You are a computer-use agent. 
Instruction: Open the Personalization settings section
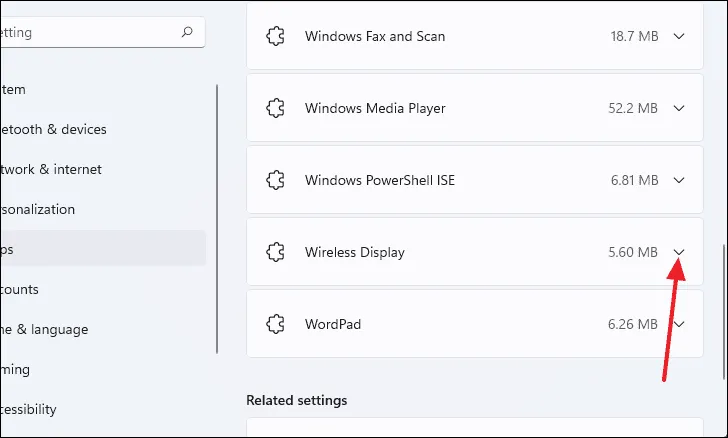pyautogui.click(x=38, y=209)
